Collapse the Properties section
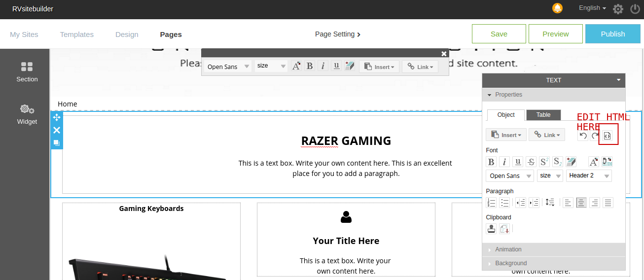 (553, 95)
